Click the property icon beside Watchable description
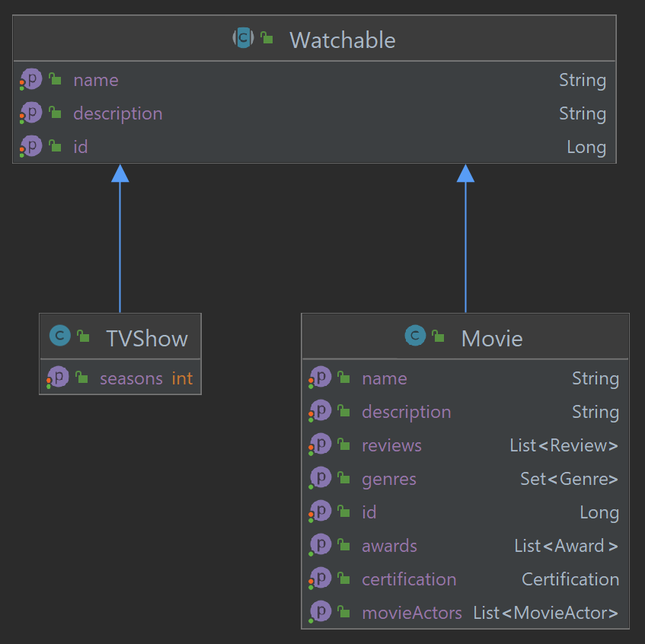The width and height of the screenshot is (645, 644). click(32, 113)
